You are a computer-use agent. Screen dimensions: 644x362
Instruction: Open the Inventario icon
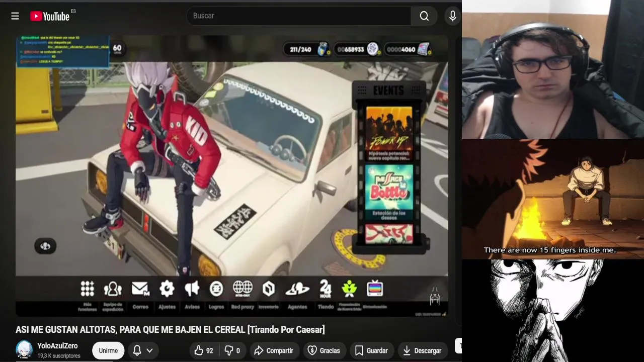pos(269,289)
